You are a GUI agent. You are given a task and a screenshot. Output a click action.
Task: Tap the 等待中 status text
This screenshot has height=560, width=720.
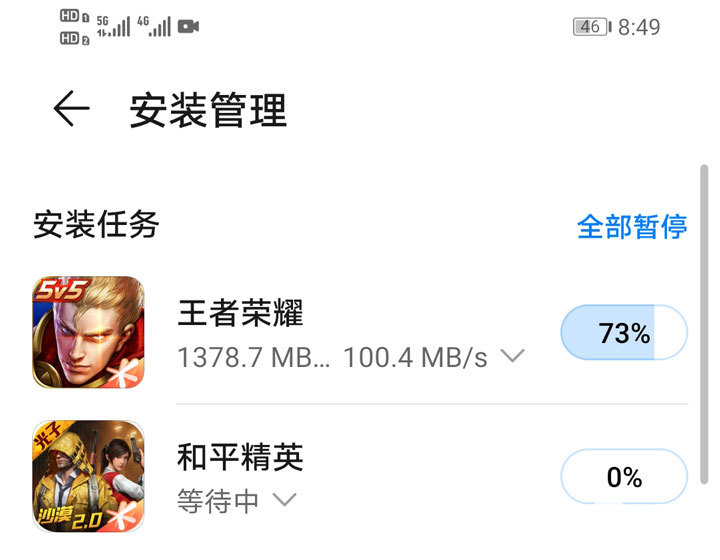click(x=218, y=500)
